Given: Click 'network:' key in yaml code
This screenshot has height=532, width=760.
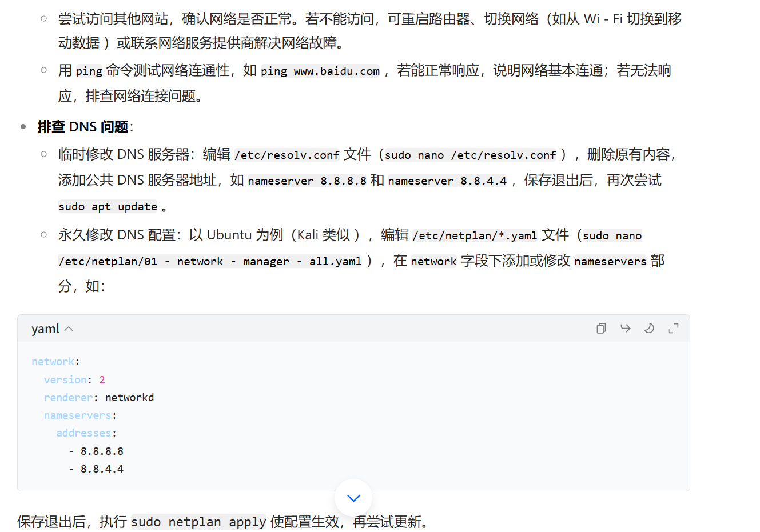Looking at the screenshot, I should pyautogui.click(x=55, y=362).
